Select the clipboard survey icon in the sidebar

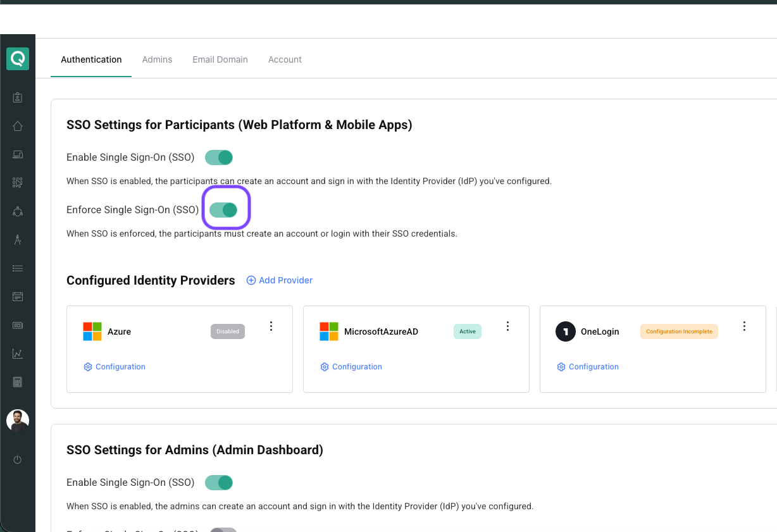[x=18, y=97]
